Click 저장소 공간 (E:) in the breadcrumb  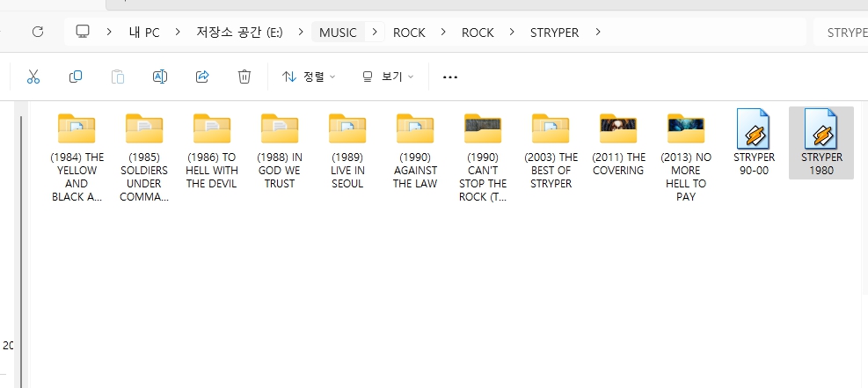coord(239,32)
